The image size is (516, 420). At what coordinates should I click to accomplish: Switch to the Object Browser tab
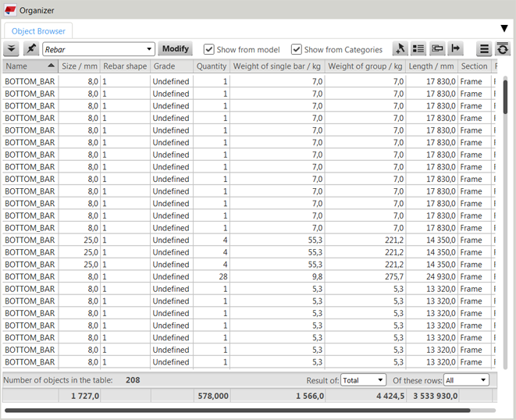[x=38, y=31]
